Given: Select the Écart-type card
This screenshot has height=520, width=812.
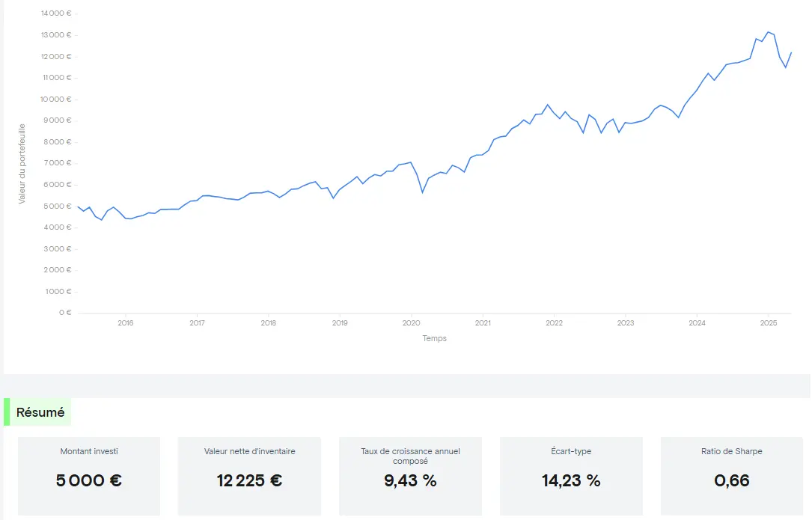Looking at the screenshot, I should point(571,476).
